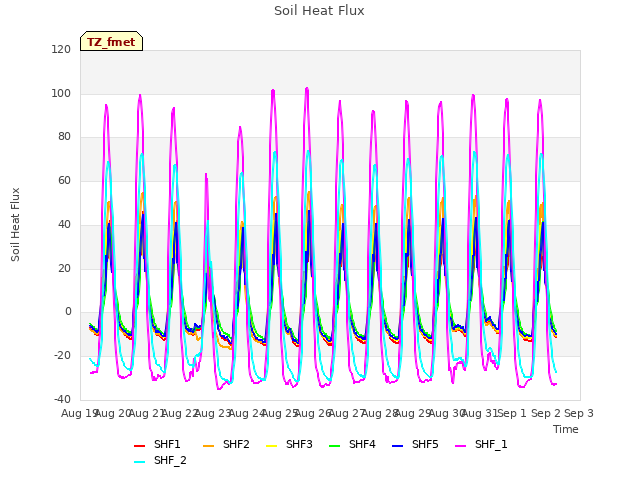Select the SHF3 legend entry
The height and width of the screenshot is (480, 640).
(x=289, y=444)
